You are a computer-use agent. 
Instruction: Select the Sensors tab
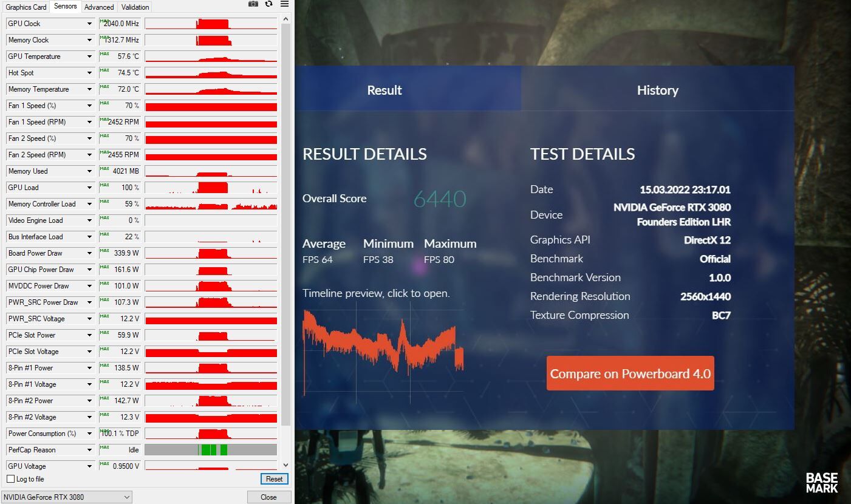(66, 6)
